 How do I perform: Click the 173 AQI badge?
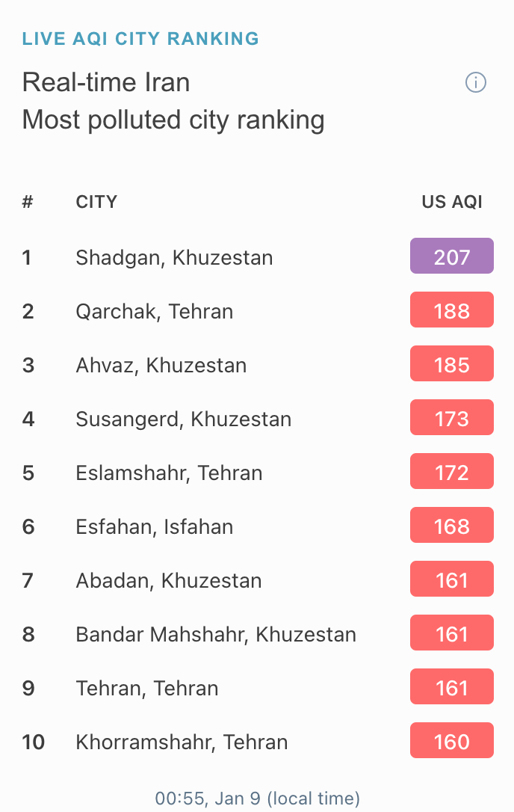tap(452, 417)
